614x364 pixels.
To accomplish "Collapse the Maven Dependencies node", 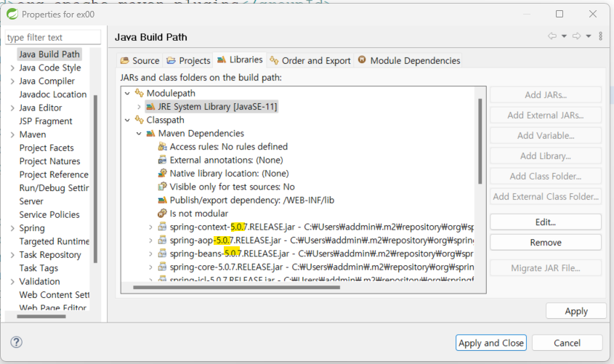I will tap(139, 134).
